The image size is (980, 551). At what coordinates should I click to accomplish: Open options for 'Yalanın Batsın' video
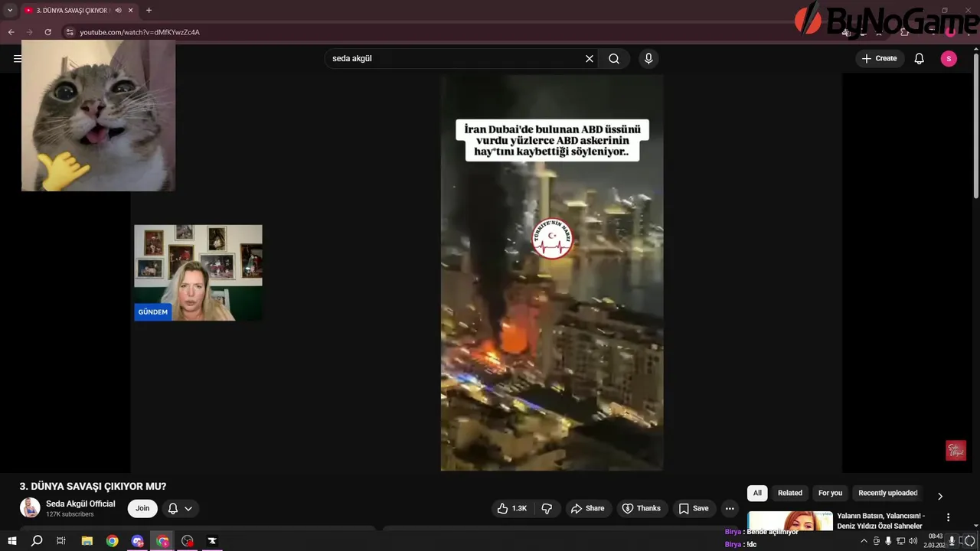tap(948, 517)
